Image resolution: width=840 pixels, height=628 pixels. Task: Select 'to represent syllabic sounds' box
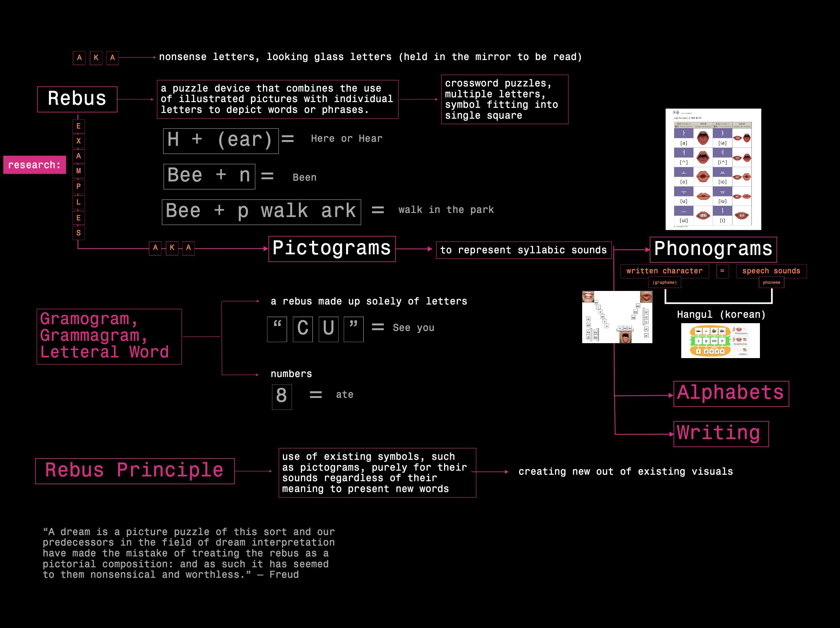[x=524, y=250]
